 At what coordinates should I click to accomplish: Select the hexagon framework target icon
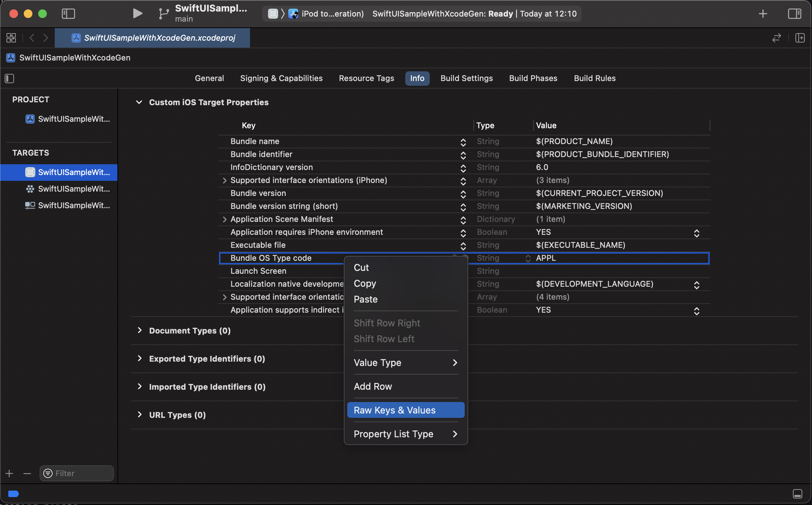pos(30,189)
